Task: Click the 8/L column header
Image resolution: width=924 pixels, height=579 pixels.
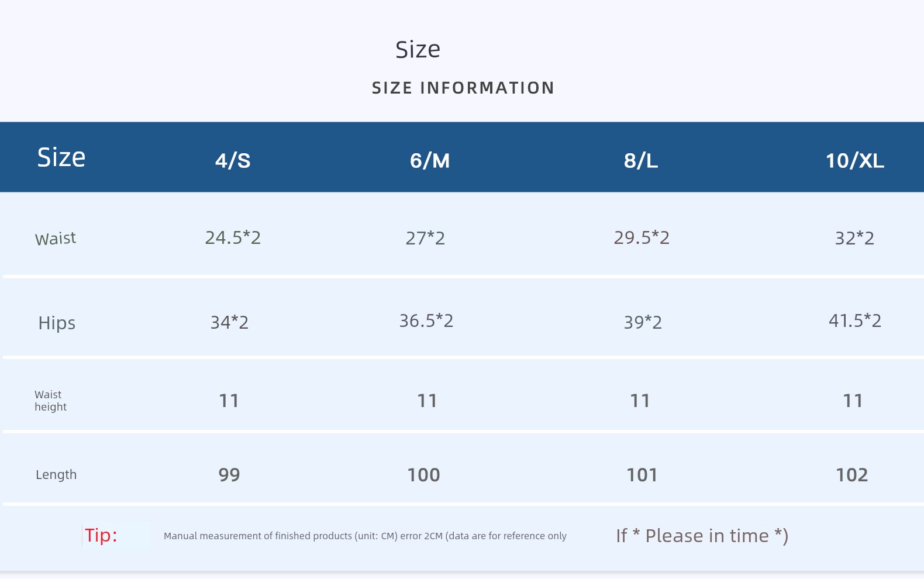Action: [641, 160]
